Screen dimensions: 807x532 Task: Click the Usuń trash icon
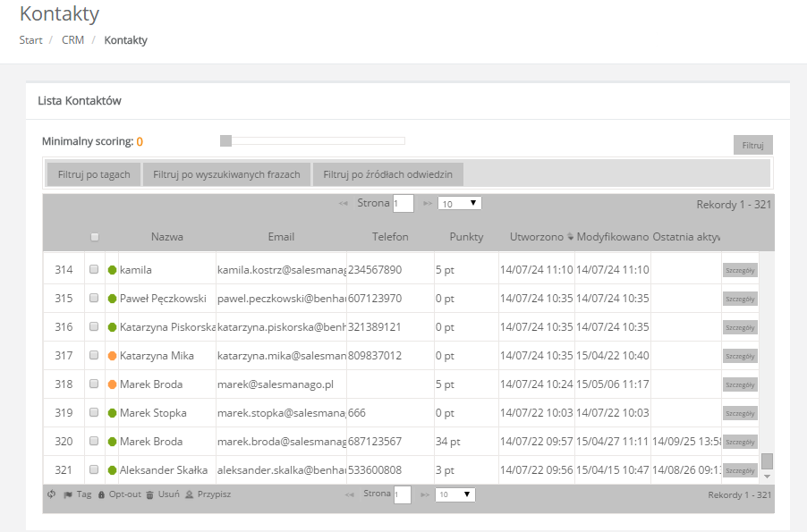point(149,495)
